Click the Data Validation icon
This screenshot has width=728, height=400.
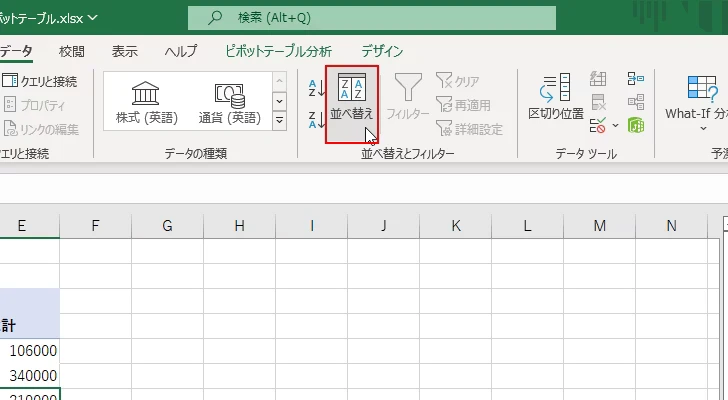pyautogui.click(x=598, y=126)
